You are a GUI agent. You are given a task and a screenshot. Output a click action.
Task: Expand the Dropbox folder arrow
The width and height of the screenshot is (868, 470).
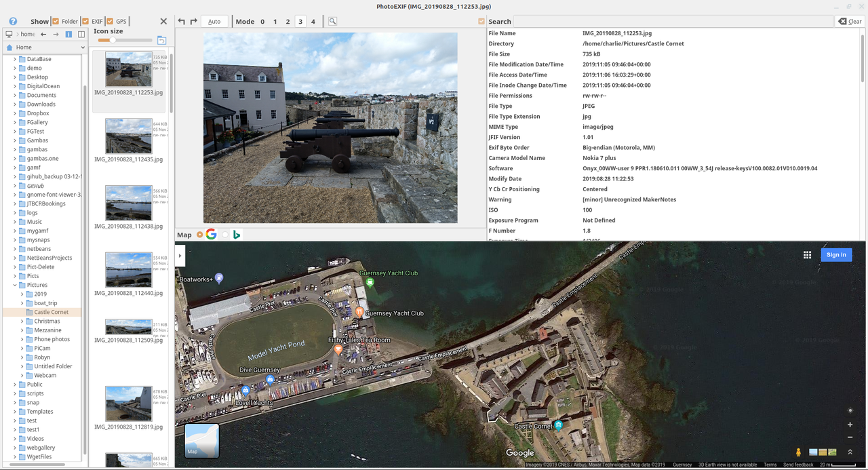[14, 113]
